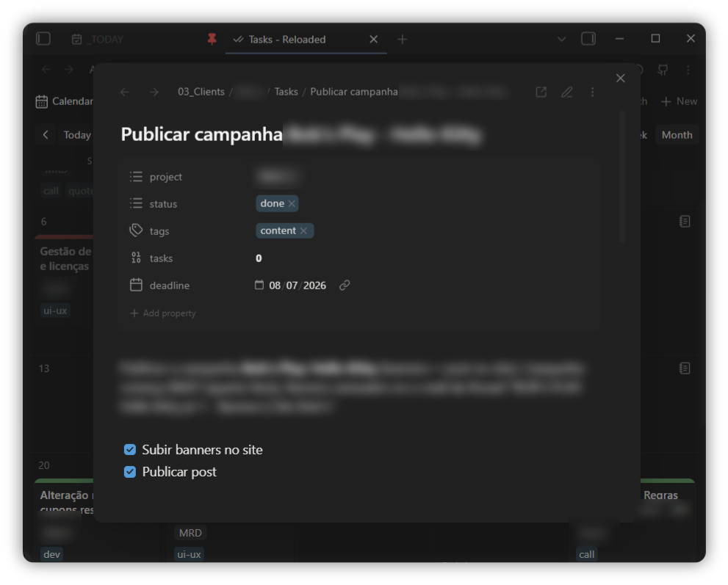
Task: Close the task modal popup
Action: coord(620,78)
